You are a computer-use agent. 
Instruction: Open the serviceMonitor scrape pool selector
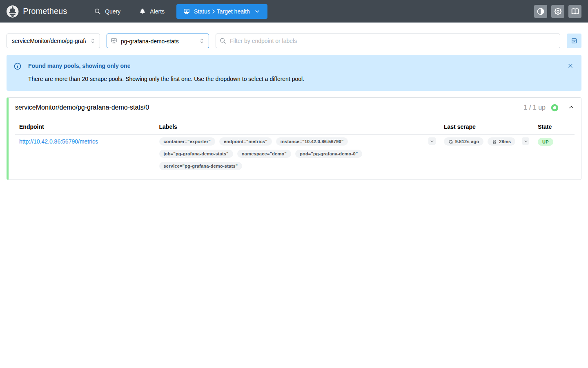[x=53, y=41]
